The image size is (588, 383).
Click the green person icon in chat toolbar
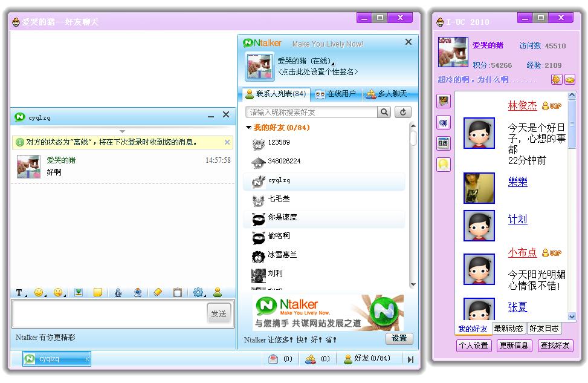[x=218, y=292]
